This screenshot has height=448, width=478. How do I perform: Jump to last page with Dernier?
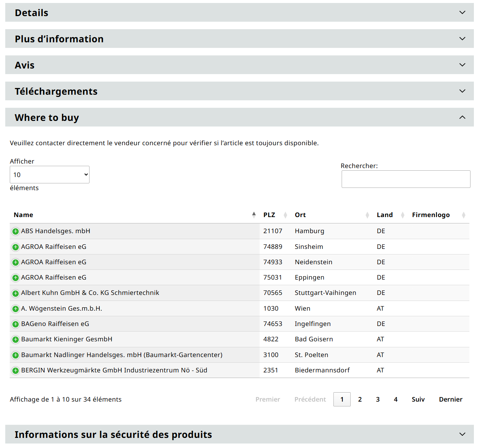(451, 399)
